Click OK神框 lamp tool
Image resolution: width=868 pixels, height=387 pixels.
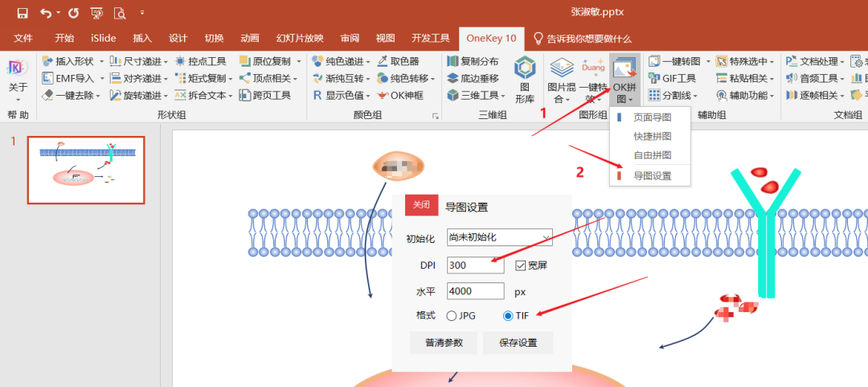click(399, 96)
